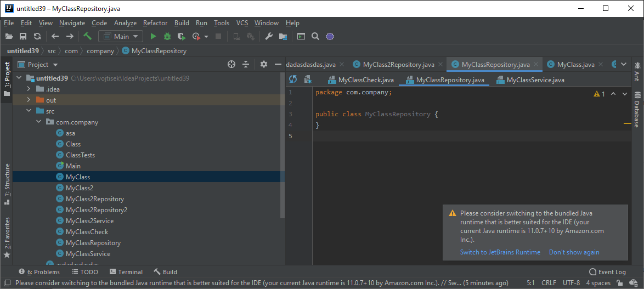This screenshot has height=289, width=644.
Task: Select ClassTests in the project tree
Action: [80, 155]
